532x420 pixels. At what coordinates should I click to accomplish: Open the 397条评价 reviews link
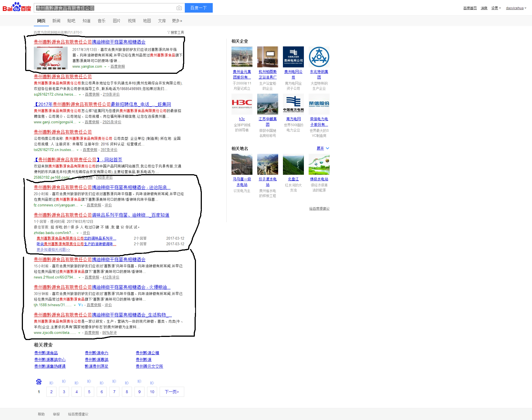(109, 150)
